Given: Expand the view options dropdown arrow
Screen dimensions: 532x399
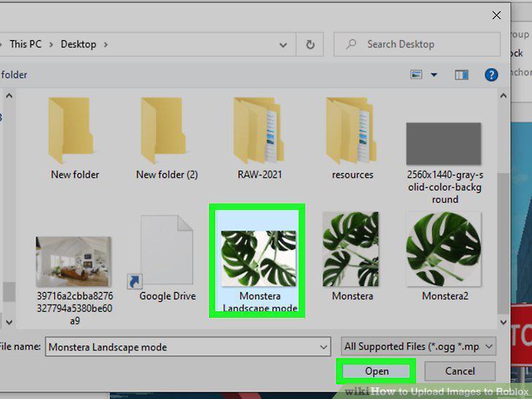Looking at the screenshot, I should coord(434,75).
